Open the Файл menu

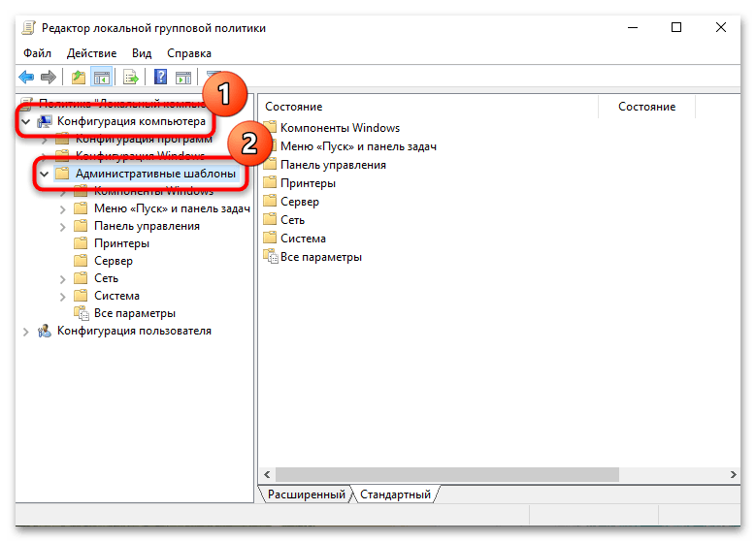click(x=37, y=53)
